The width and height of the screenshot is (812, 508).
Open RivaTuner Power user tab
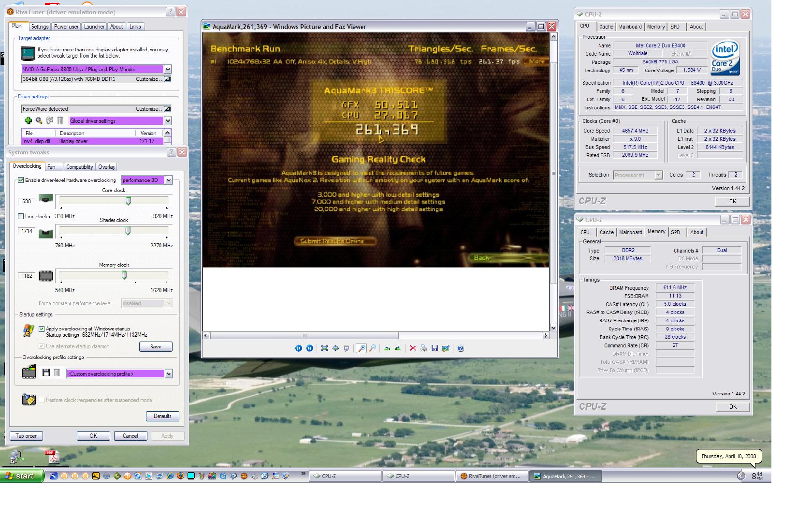point(66,27)
